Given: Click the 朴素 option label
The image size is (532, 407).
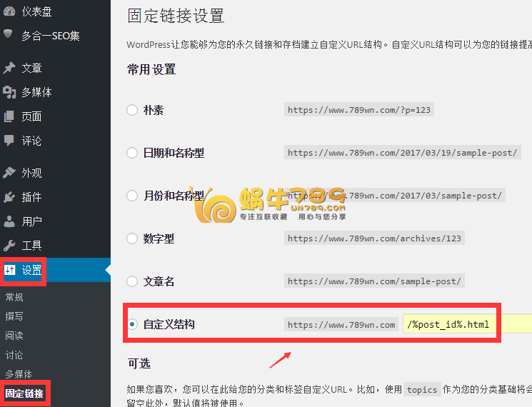Looking at the screenshot, I should 154,110.
